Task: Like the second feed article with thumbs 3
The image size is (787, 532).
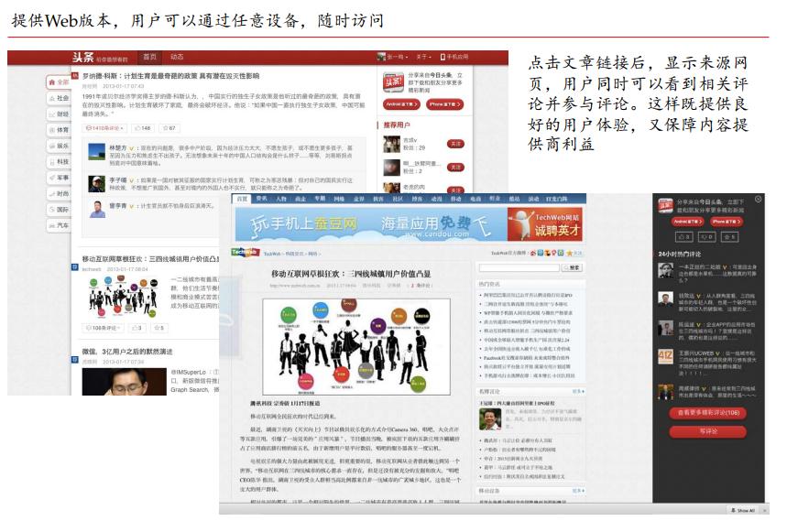Action: click(137, 328)
